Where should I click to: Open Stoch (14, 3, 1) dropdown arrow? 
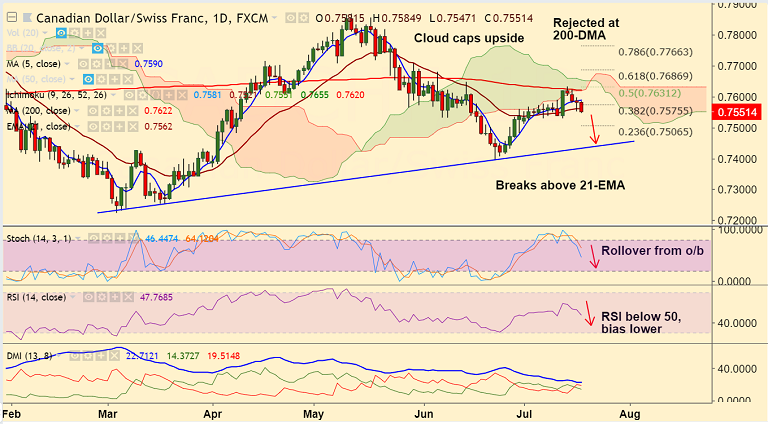(78, 238)
